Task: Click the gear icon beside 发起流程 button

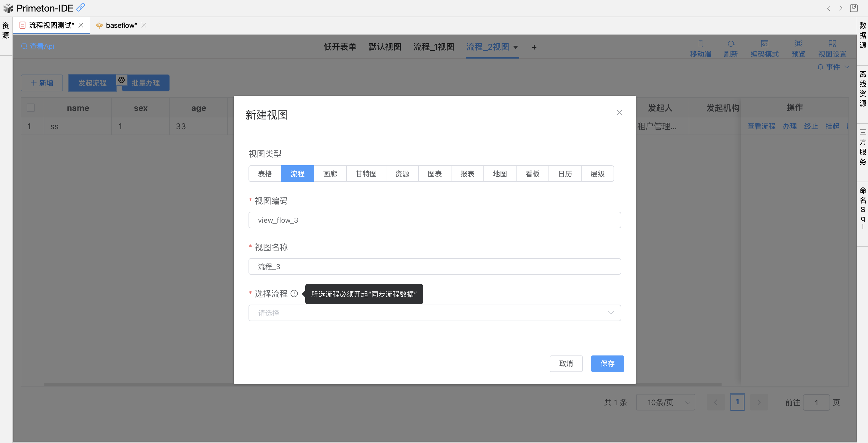Action: [121, 80]
